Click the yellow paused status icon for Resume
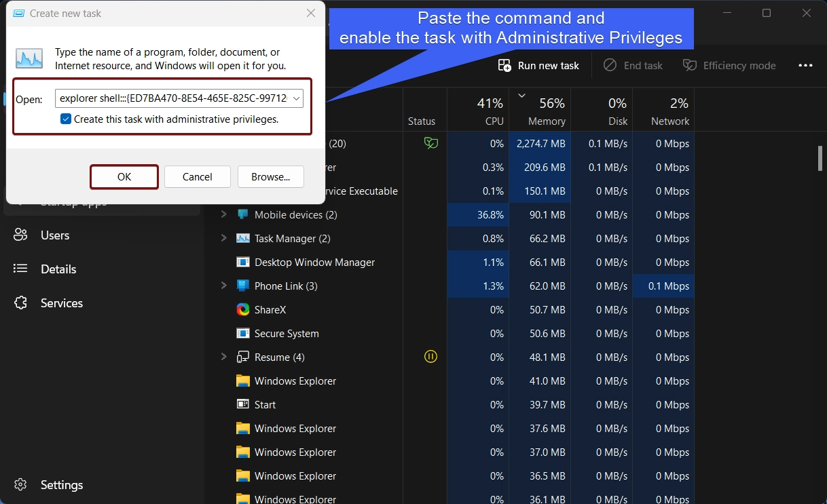 point(430,357)
